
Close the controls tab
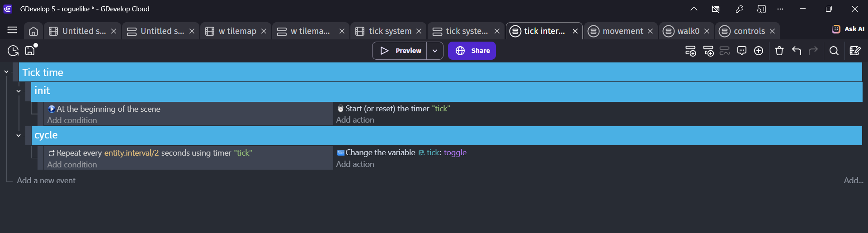click(x=772, y=31)
